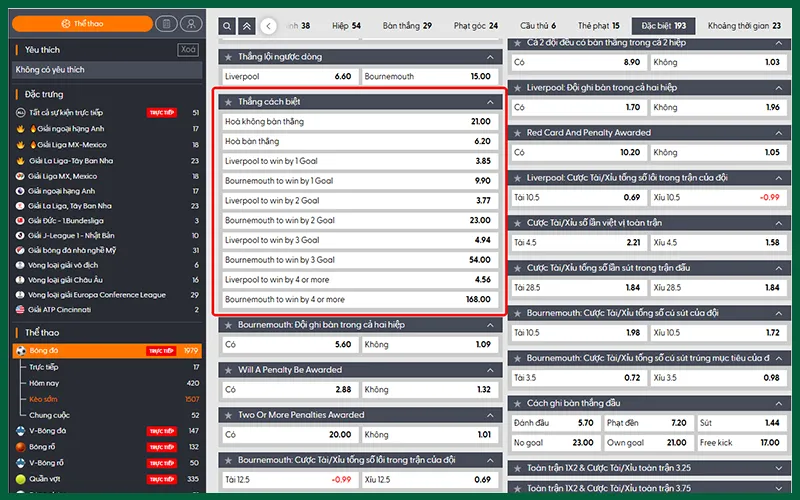Open the V-Bóng rổ sport category

click(107, 463)
